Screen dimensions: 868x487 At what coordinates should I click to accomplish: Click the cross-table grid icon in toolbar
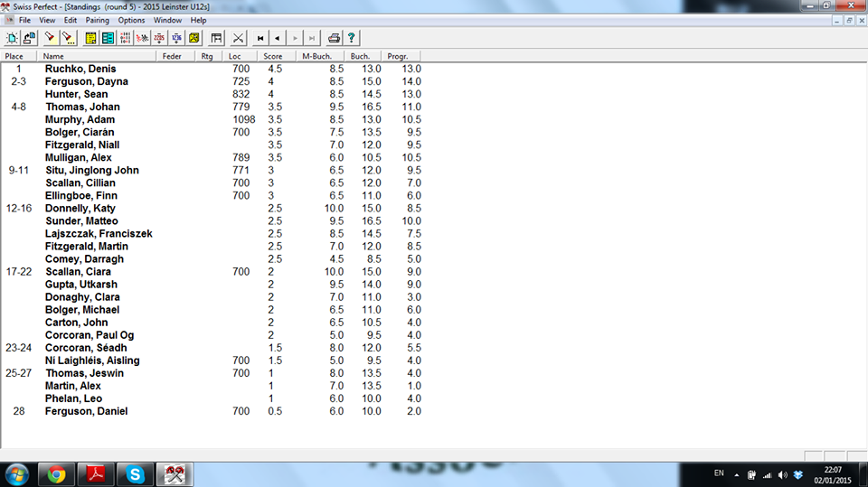click(216, 38)
